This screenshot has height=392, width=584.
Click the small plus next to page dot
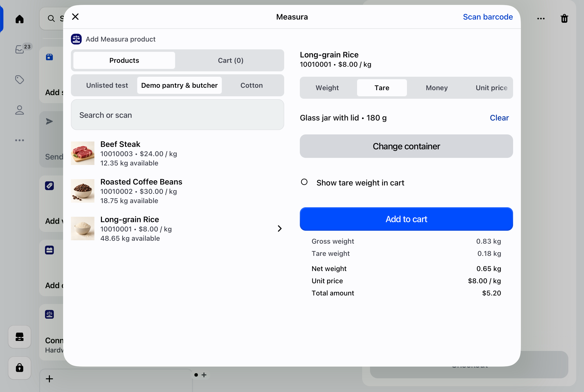tap(204, 375)
